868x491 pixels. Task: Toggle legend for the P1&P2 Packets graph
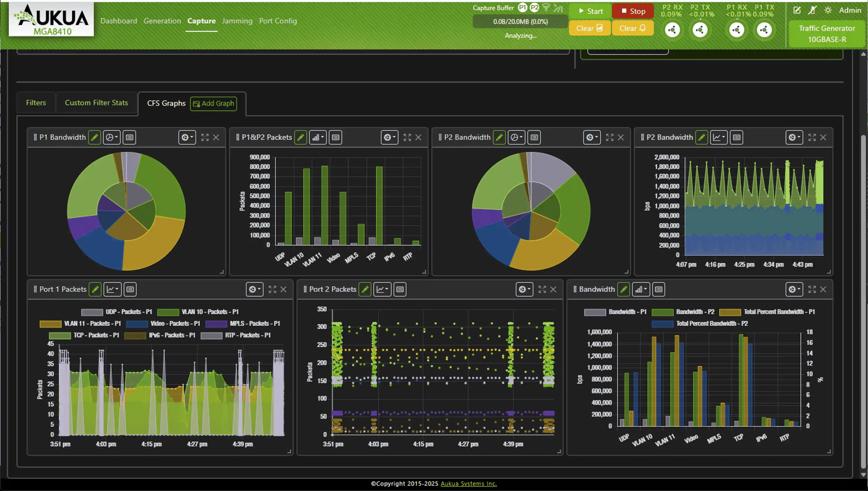[335, 137]
